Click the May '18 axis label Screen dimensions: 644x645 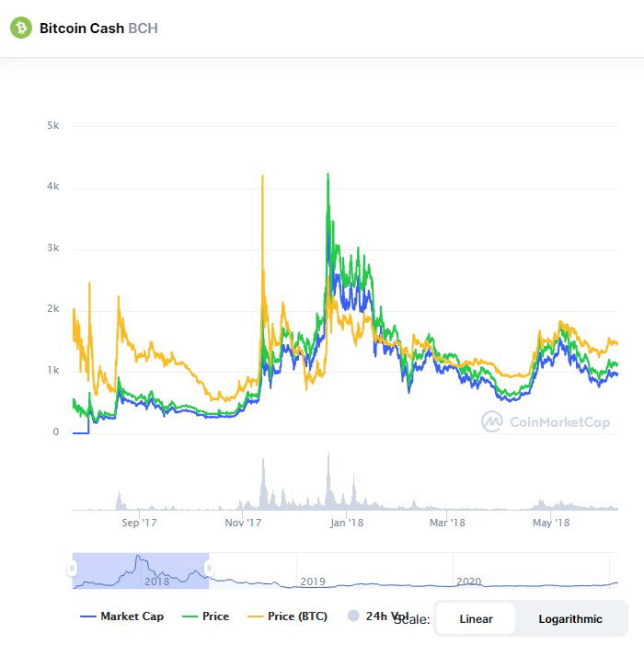551,523
